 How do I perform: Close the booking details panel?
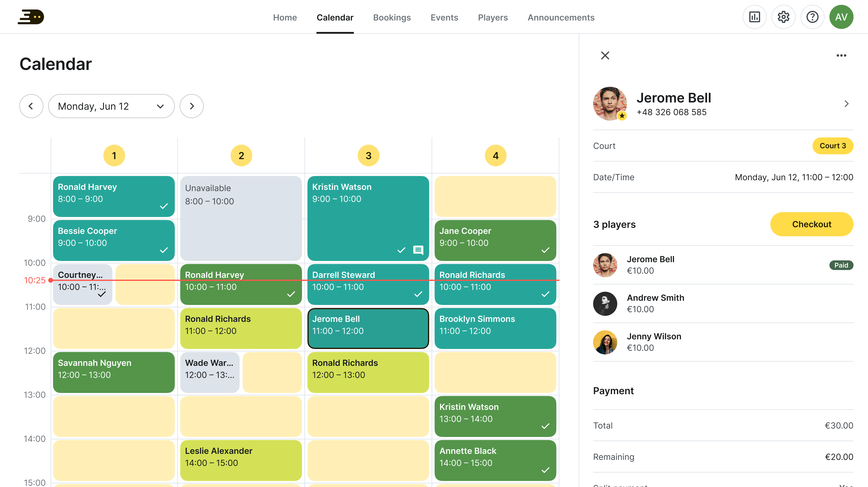[605, 56]
